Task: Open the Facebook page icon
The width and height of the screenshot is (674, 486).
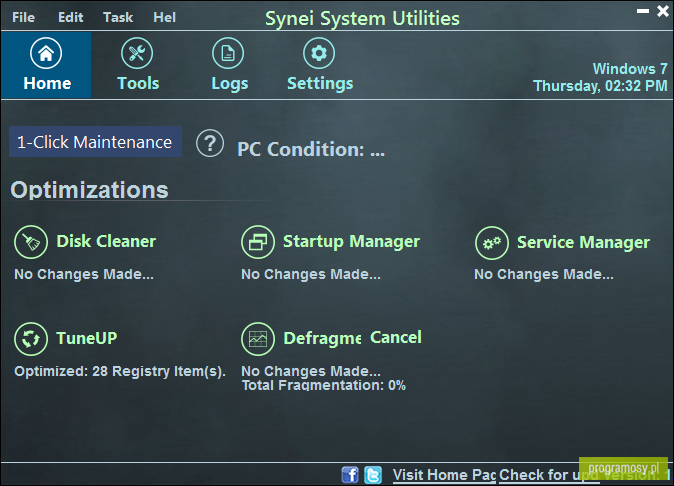Action: click(x=350, y=475)
